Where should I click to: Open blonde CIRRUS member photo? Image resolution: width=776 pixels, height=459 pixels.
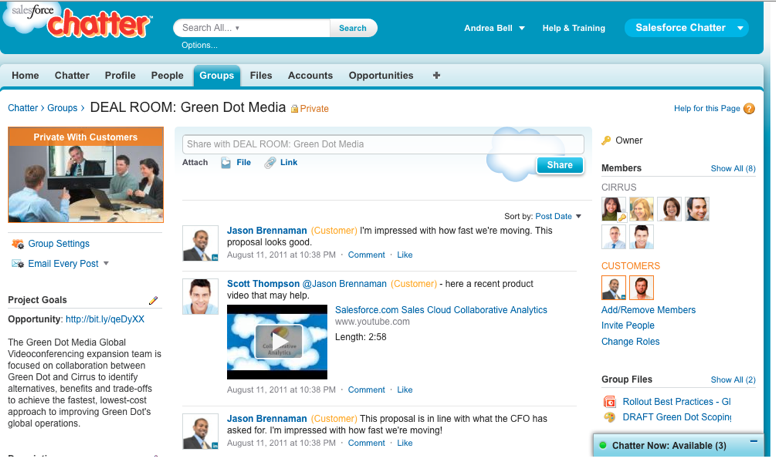tap(641, 209)
